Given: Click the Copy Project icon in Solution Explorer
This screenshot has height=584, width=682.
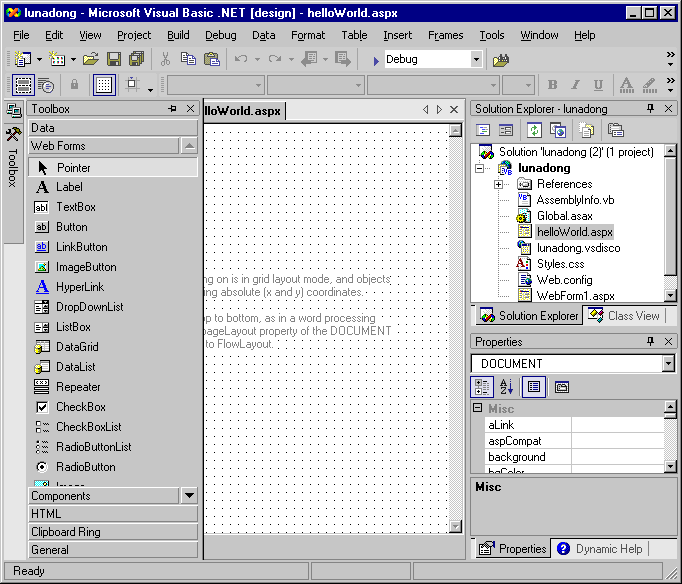Looking at the screenshot, I should tap(558, 130).
